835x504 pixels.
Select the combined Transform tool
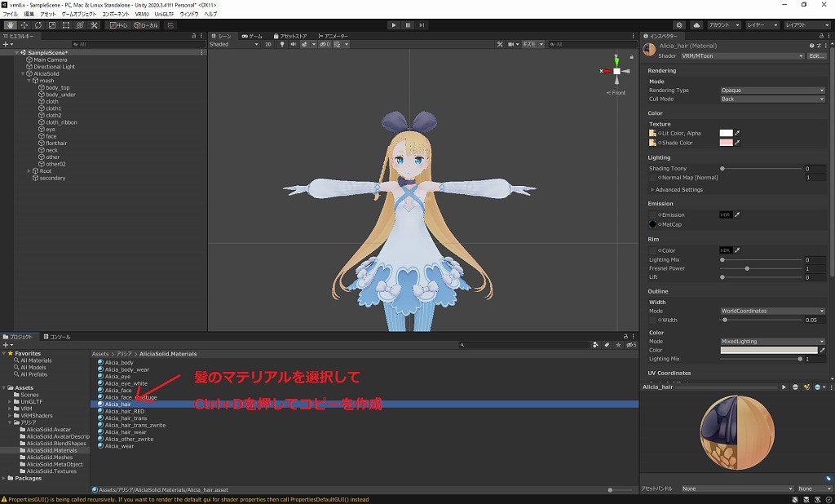80,25
